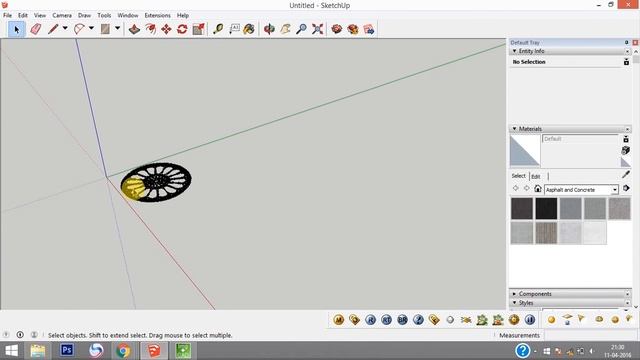This screenshot has height=360, width=640.
Task: Open the Line tool dropdown arrow
Action: [x=65, y=28]
